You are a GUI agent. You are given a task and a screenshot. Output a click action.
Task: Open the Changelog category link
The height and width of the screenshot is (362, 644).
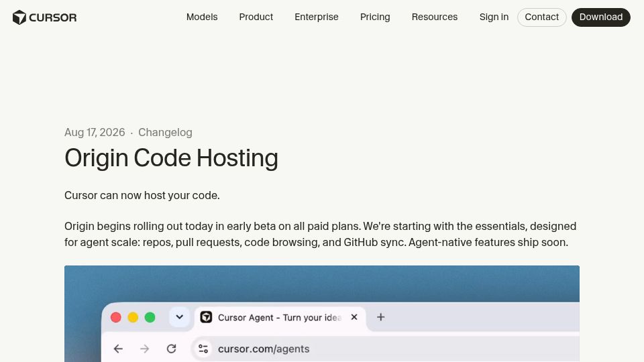click(165, 132)
